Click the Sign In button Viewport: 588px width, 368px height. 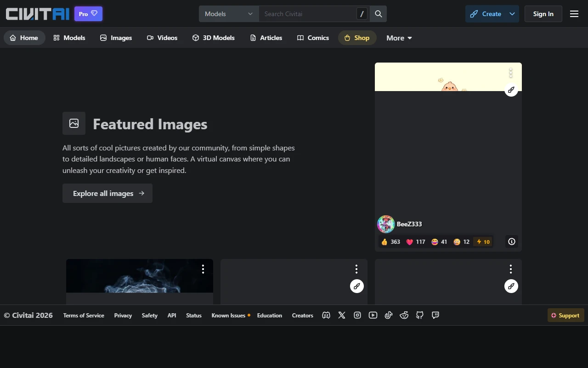(543, 14)
